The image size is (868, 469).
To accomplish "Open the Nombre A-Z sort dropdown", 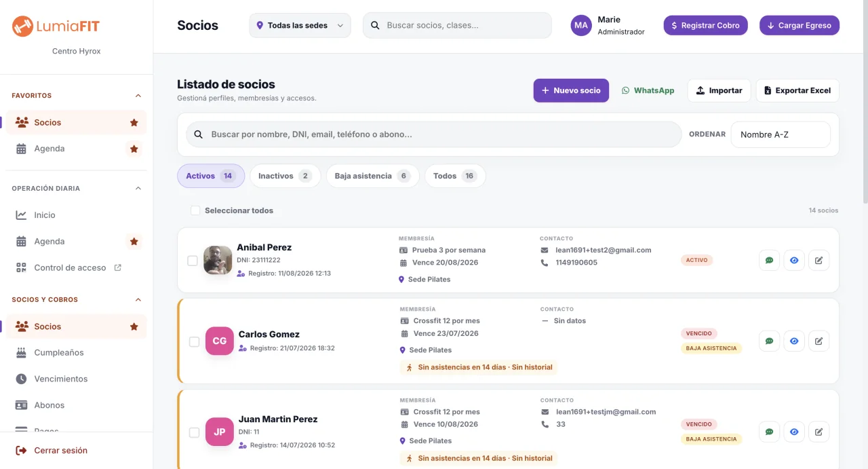I will (781, 134).
